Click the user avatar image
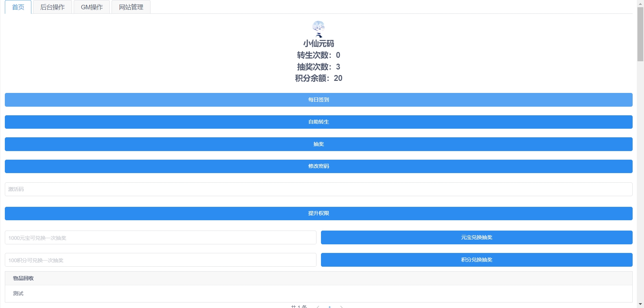 (319, 29)
